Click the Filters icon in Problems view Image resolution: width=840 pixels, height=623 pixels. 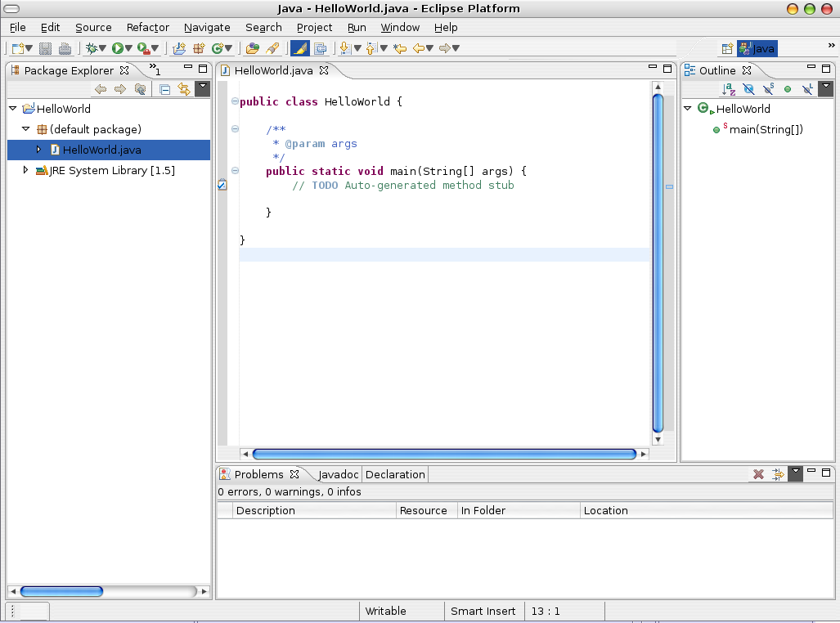click(x=778, y=474)
